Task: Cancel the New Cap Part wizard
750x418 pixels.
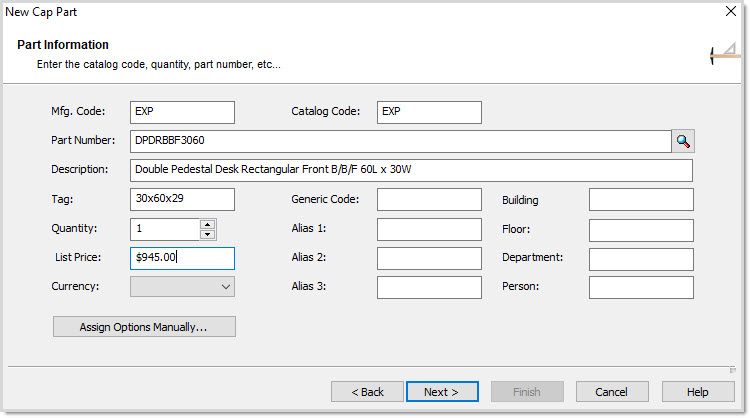Action: (x=612, y=392)
